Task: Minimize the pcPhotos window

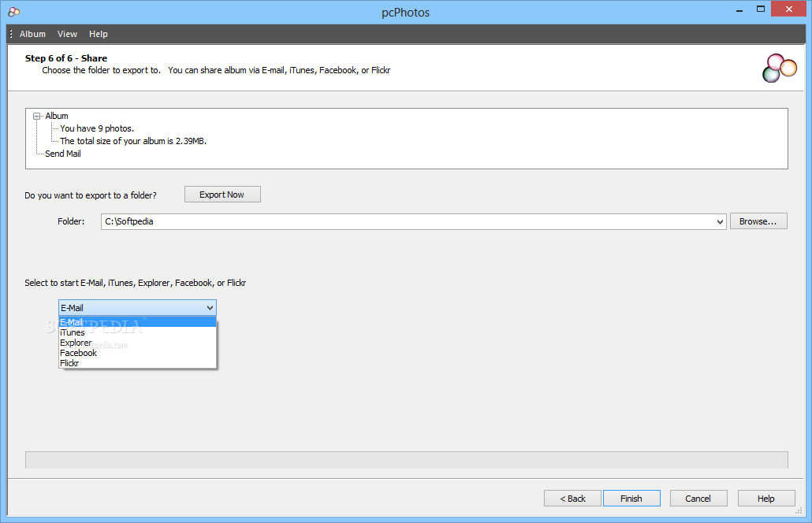Action: (x=739, y=9)
